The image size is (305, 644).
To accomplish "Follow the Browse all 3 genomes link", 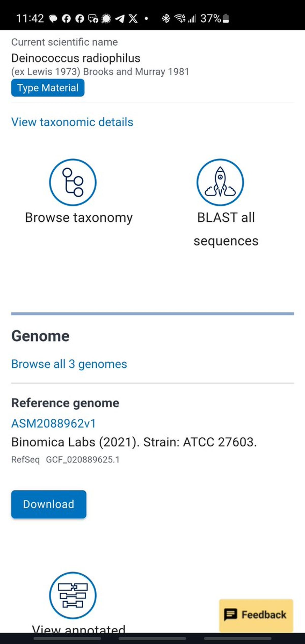I will tap(69, 364).
